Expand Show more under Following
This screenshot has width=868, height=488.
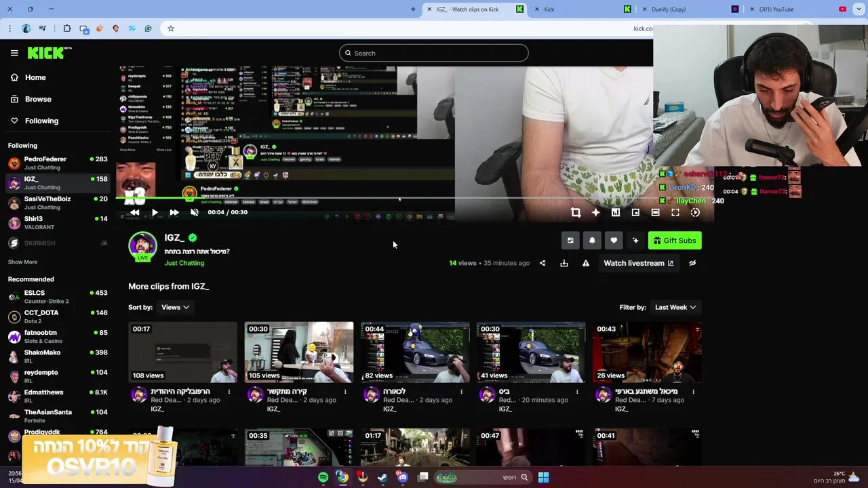pos(22,262)
